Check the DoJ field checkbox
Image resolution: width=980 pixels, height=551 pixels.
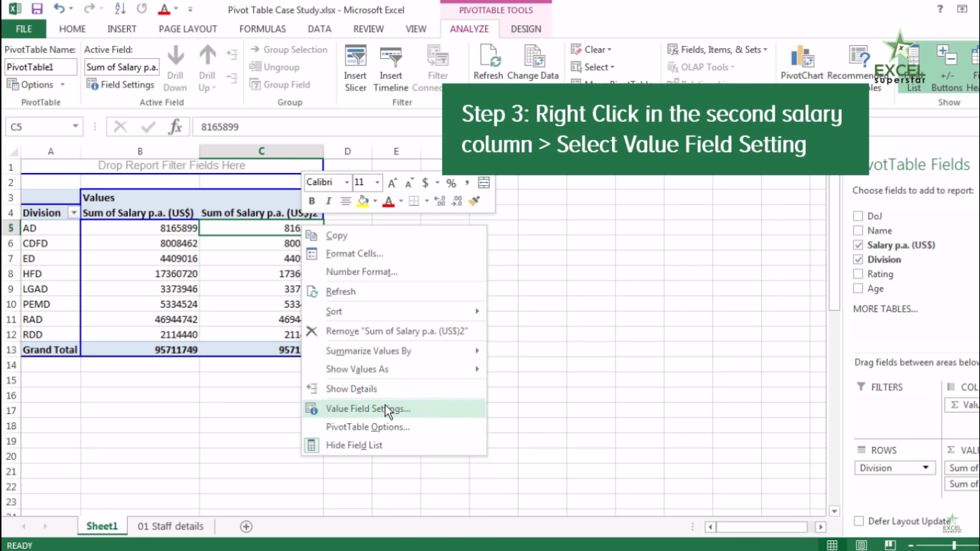click(858, 216)
